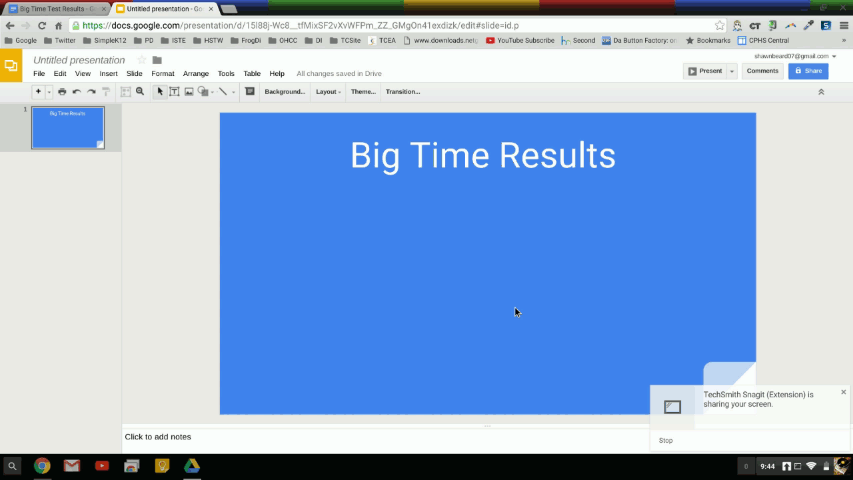Screen dimensions: 853x480
Task: Click the Insert comment toolbar icon
Action: 250,92
